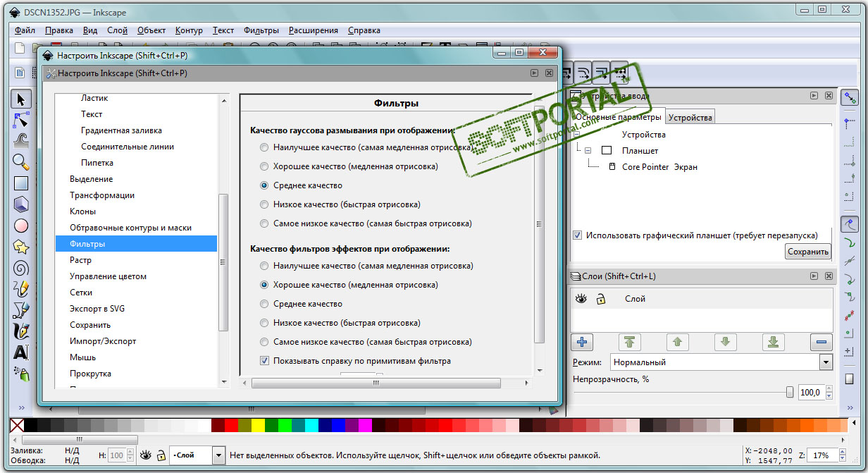868x473 pixels.
Task: Select the Pencil freehand tool
Action: tap(21, 289)
